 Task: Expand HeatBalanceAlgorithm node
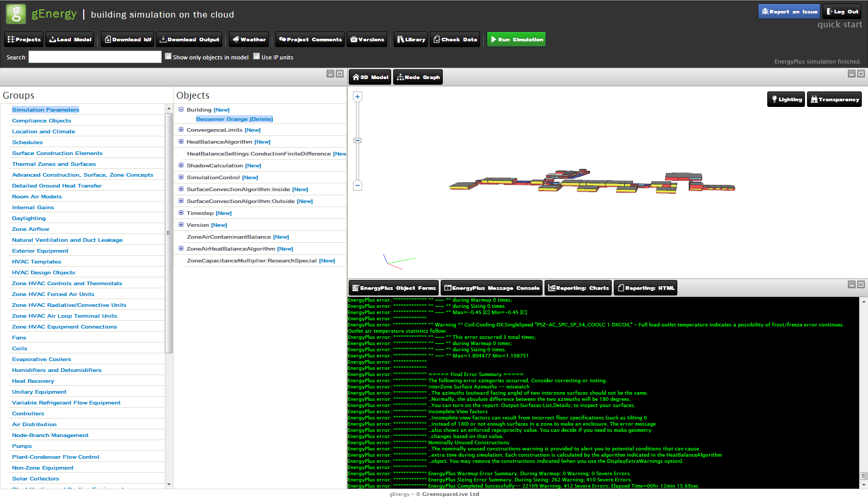click(181, 142)
